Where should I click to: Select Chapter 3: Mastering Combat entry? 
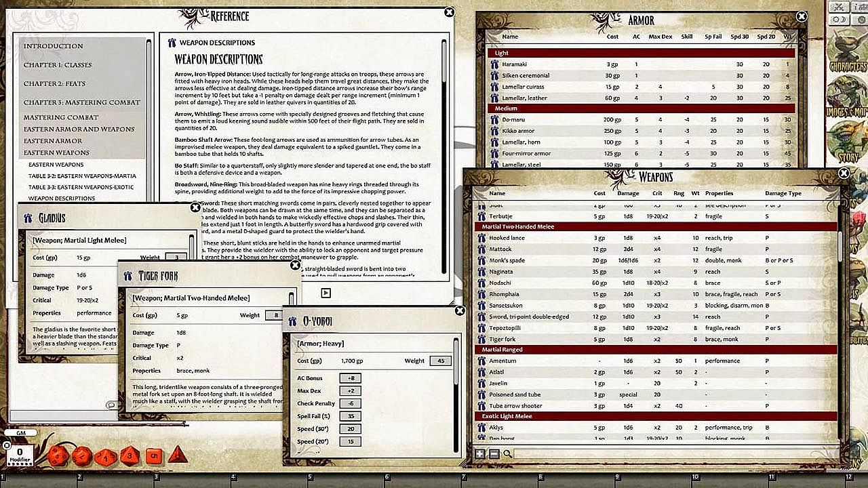[82, 102]
